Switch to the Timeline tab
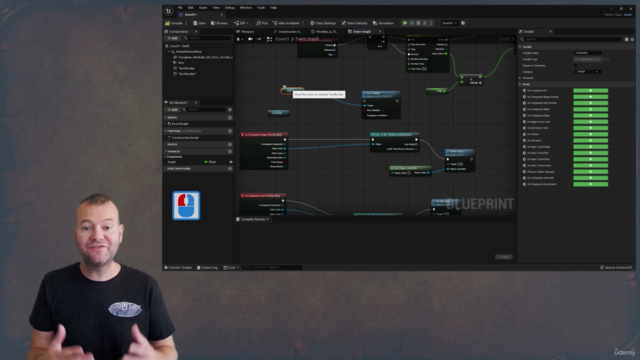This screenshot has width=640, height=360. click(x=325, y=31)
